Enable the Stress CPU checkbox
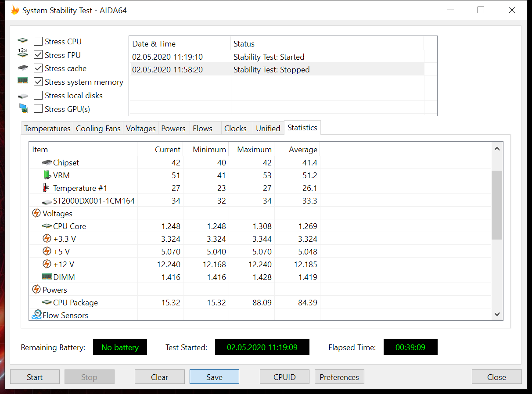532x394 pixels. pos(38,42)
